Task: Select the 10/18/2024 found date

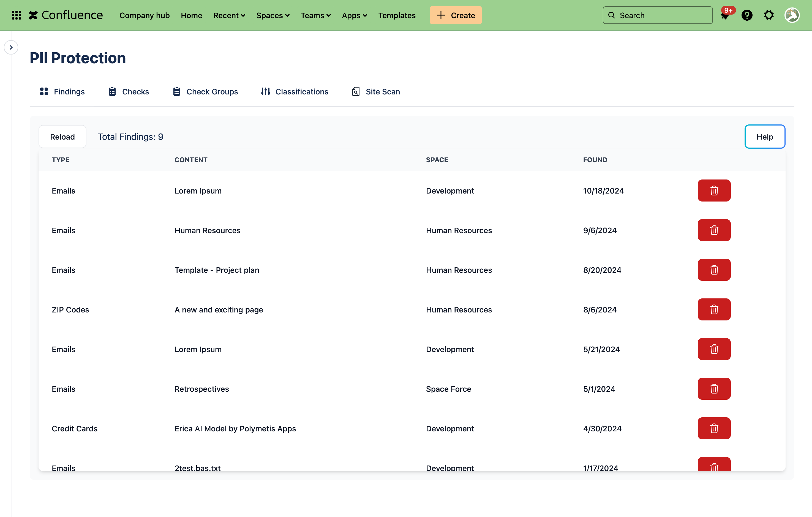Action: pos(603,191)
